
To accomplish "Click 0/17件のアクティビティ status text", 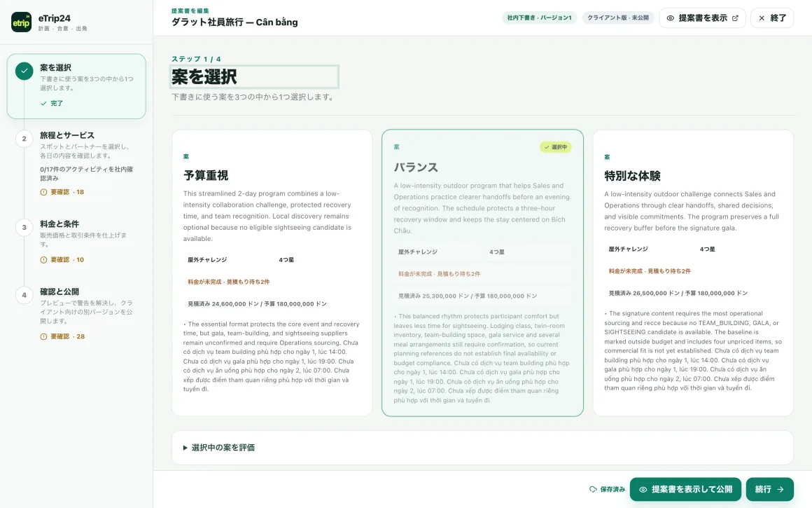I will 86,174.
